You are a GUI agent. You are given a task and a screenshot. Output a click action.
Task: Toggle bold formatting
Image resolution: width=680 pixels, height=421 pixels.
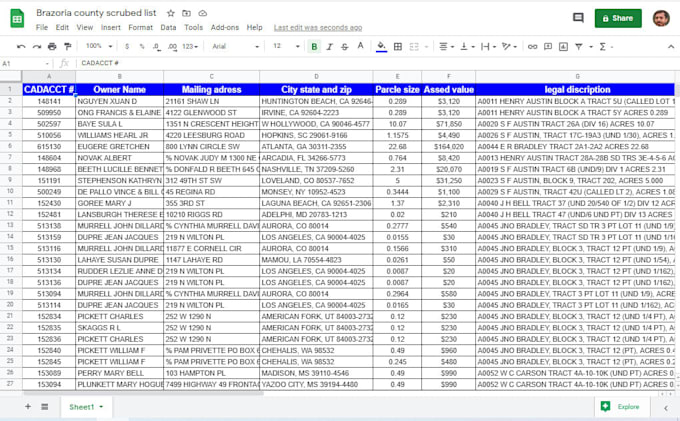pyautogui.click(x=314, y=46)
